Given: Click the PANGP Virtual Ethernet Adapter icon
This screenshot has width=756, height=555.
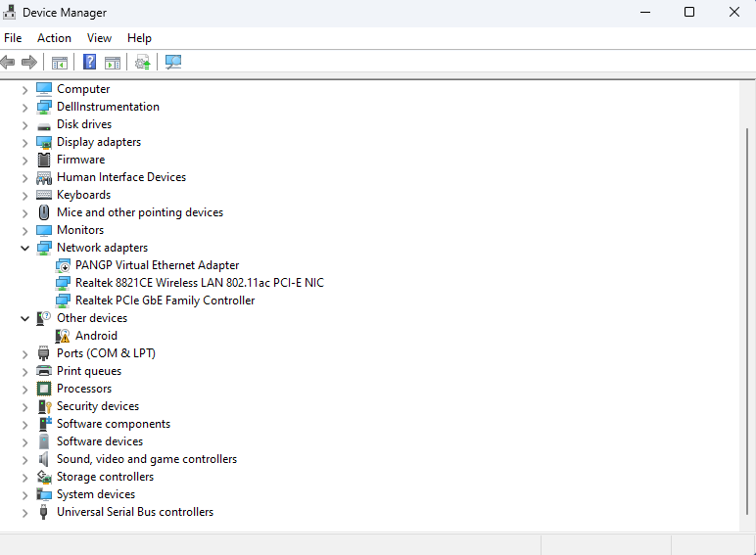Looking at the screenshot, I should (63, 265).
